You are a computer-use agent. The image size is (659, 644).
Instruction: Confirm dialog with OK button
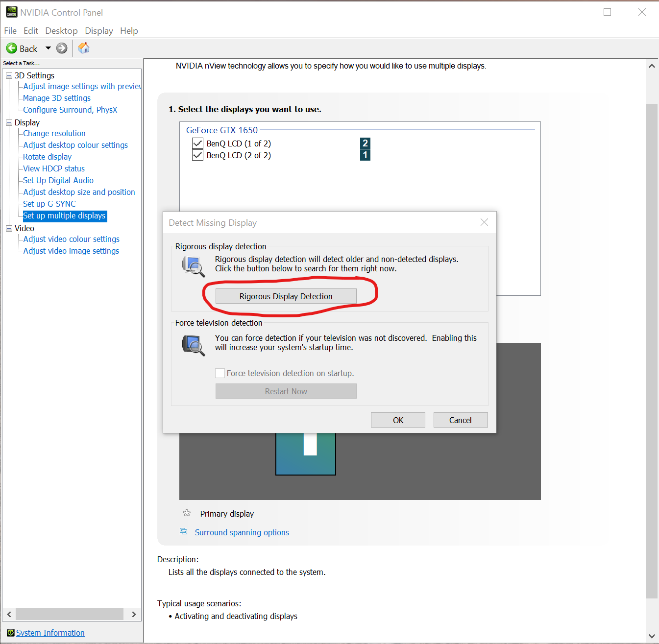[398, 420]
